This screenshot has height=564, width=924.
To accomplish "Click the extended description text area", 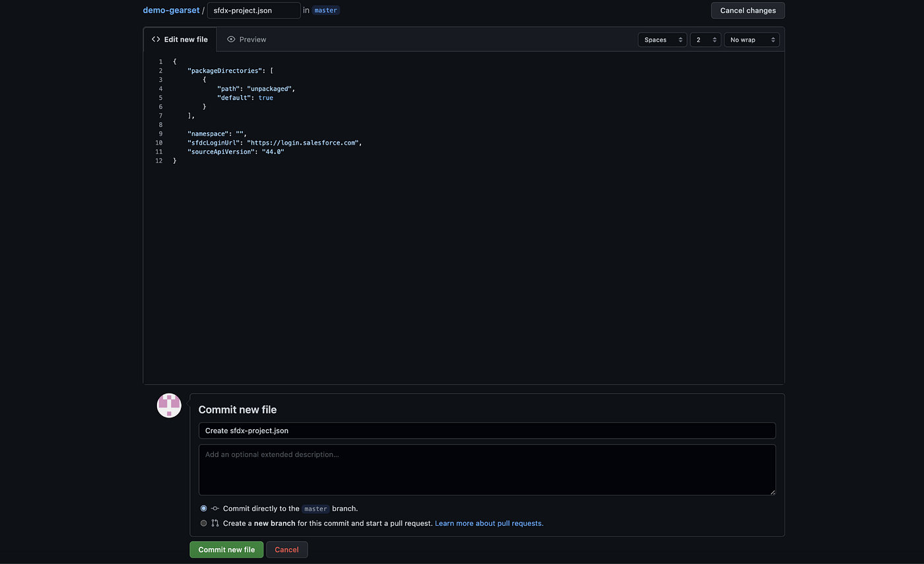I will coord(487,469).
